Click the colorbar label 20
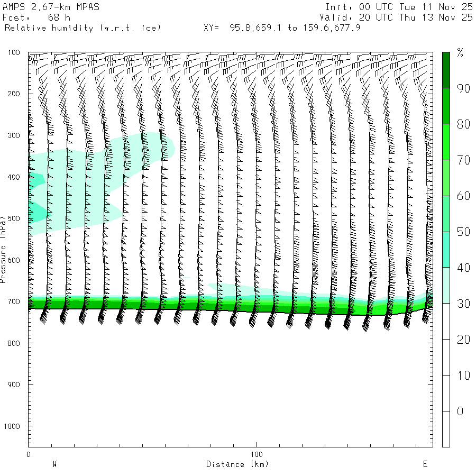The height and width of the screenshot is (476, 476). pyautogui.click(x=463, y=340)
